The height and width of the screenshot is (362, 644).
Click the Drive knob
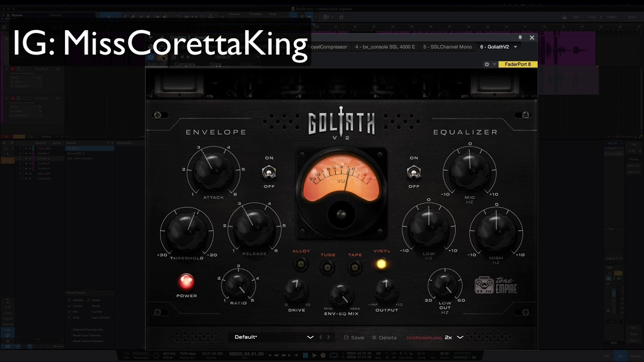296,291
